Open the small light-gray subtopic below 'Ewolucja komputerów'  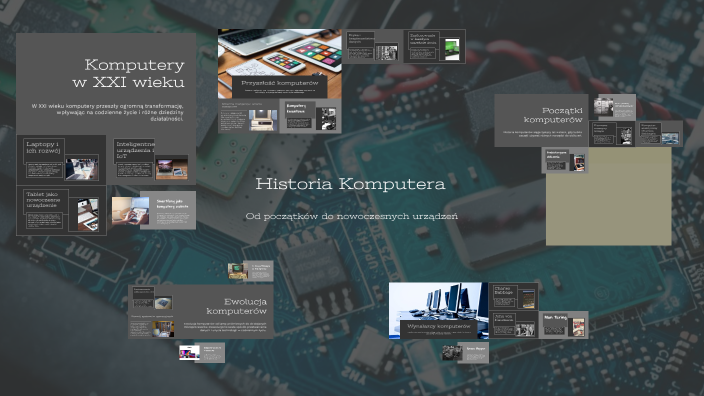[202, 353]
